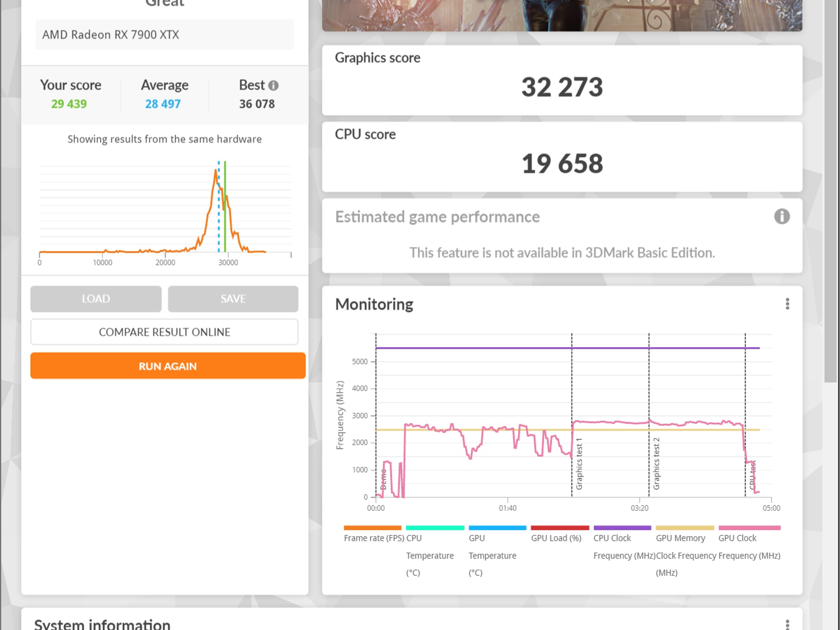Toggle GPU Temperature legend series
Image resolution: width=840 pixels, height=630 pixels.
click(x=497, y=528)
